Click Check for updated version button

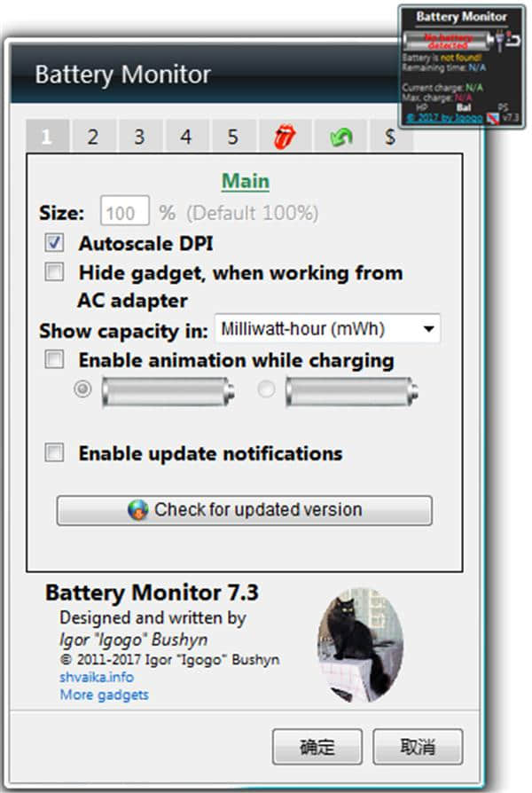(x=245, y=510)
